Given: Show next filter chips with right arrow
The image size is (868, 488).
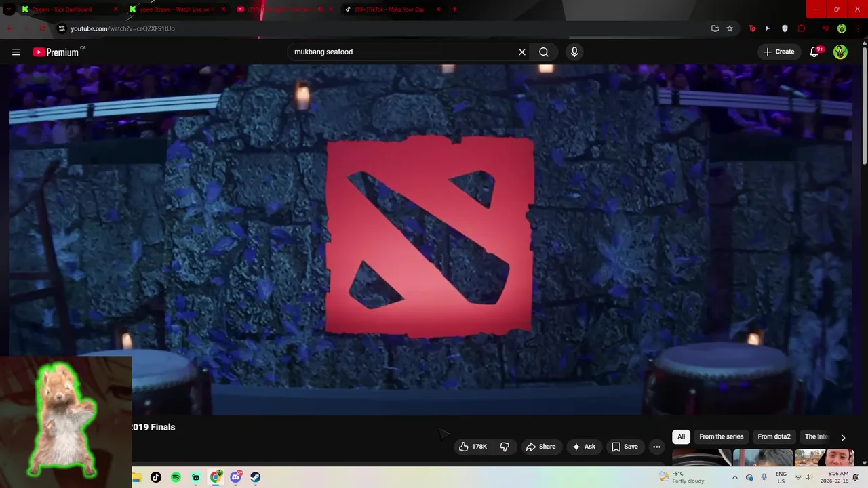Looking at the screenshot, I should pyautogui.click(x=843, y=437).
